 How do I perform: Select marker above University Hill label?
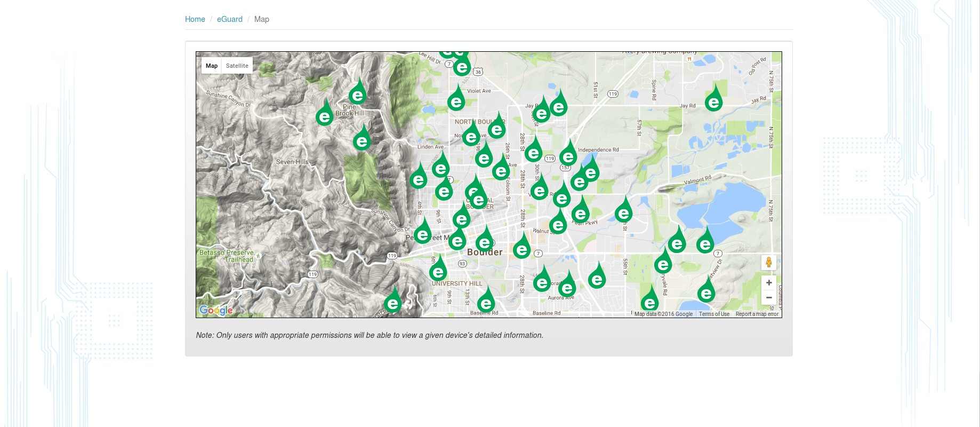[x=438, y=268]
